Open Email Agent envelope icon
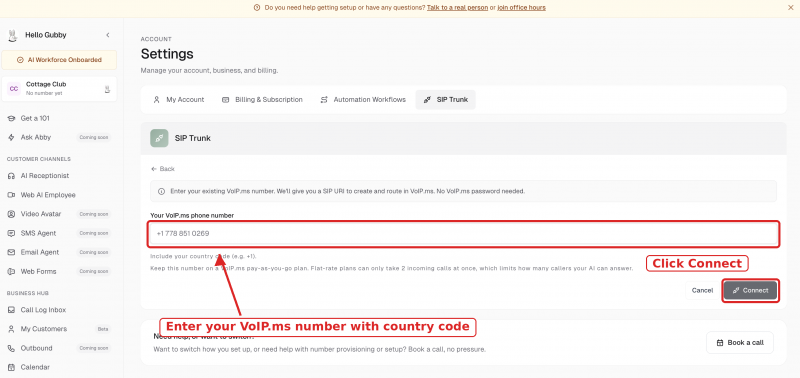 coord(11,253)
